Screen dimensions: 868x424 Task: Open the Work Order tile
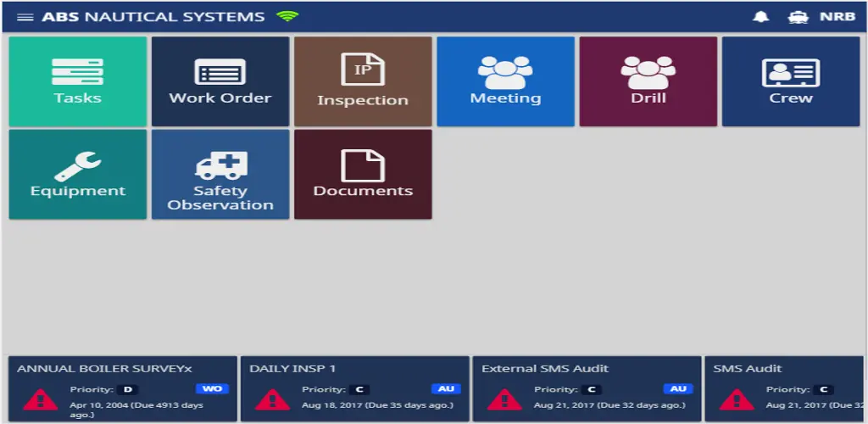click(x=220, y=81)
